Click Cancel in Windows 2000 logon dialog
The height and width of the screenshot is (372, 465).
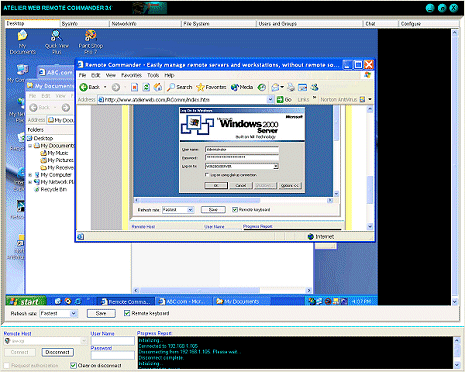(241, 185)
